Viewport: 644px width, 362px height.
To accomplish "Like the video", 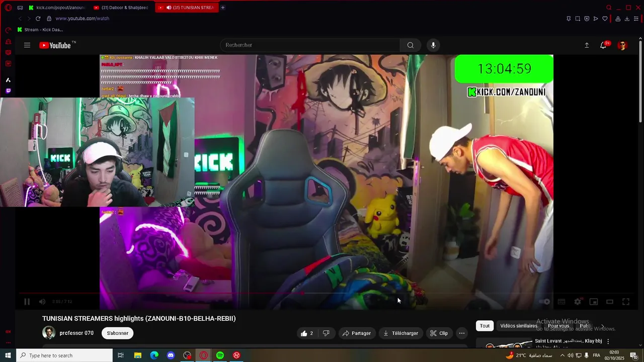I will [307, 333].
